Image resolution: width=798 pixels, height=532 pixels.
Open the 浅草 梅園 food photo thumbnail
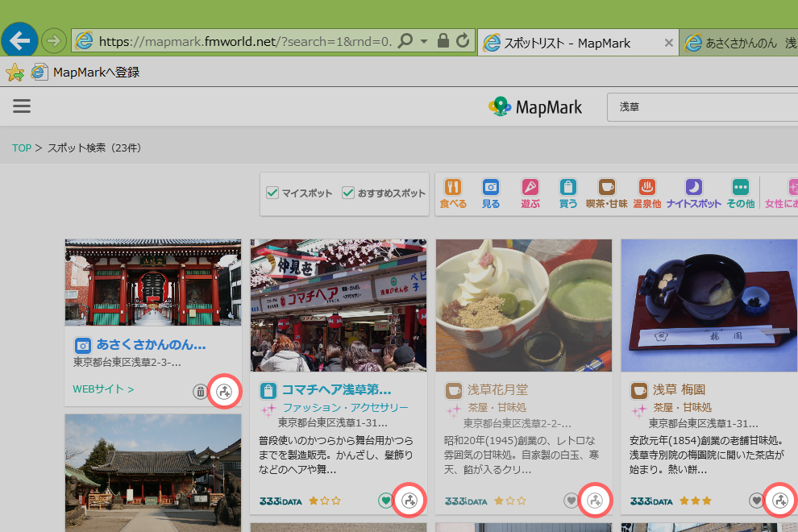pyautogui.click(x=709, y=305)
